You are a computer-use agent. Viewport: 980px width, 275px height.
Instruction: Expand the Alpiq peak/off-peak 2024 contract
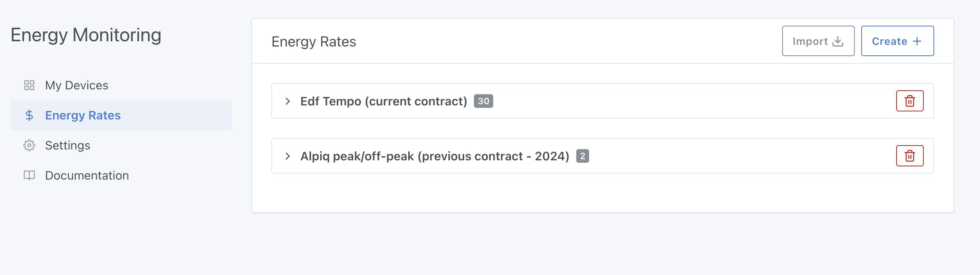287,156
